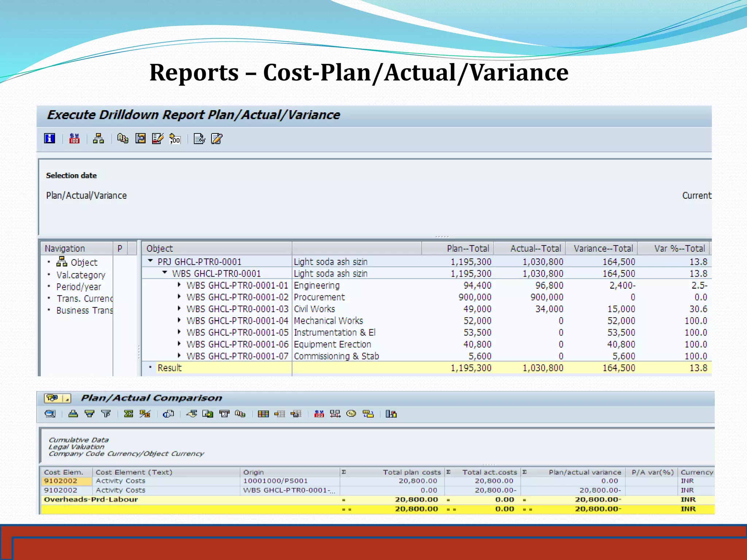747x560 pixels.
Task: Click the Sort descending icon in the comparison toolbar
Action: tap(89, 414)
